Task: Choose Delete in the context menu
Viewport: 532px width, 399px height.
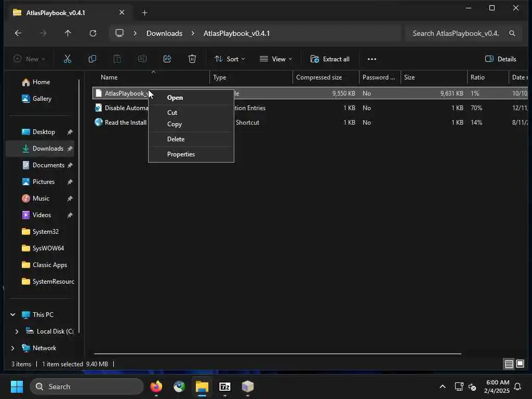Action: (x=191, y=139)
